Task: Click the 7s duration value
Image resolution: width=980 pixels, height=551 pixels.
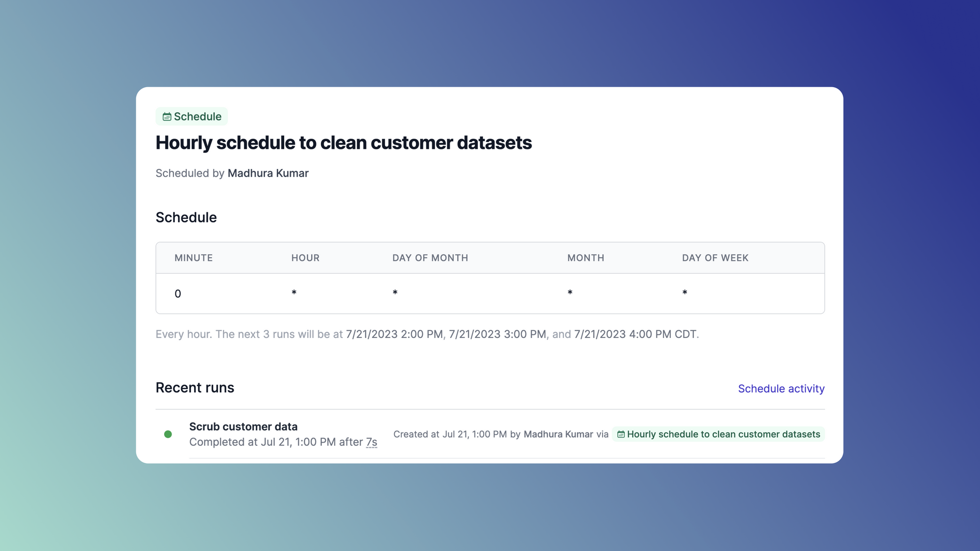Action: point(371,442)
